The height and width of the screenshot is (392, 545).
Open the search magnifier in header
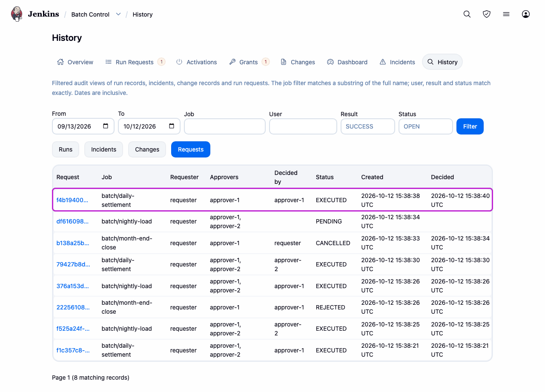467,14
